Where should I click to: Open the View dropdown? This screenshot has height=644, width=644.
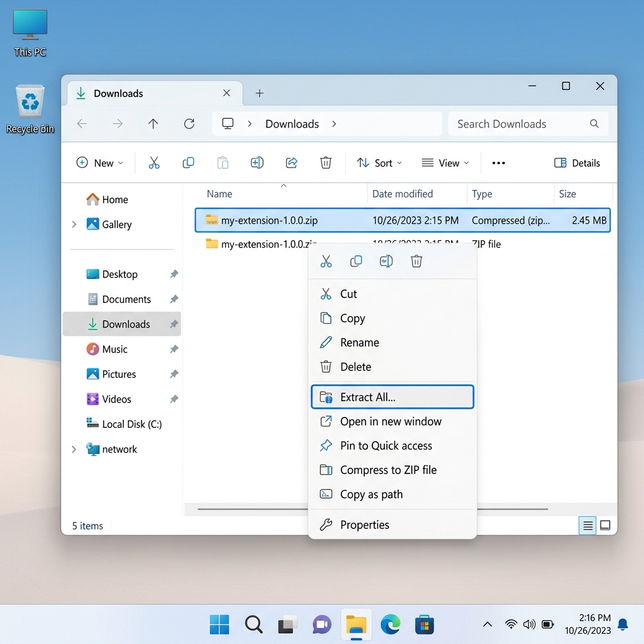click(445, 163)
